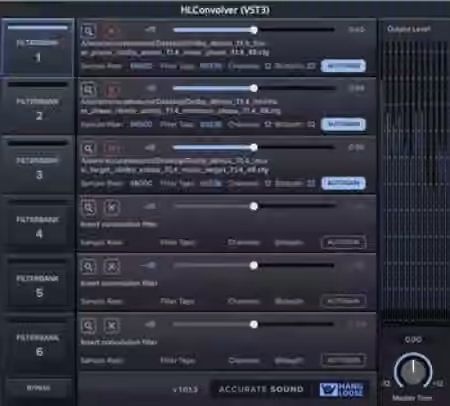Click the gain slider handle in Filterbank 1 row

[x=254, y=30]
